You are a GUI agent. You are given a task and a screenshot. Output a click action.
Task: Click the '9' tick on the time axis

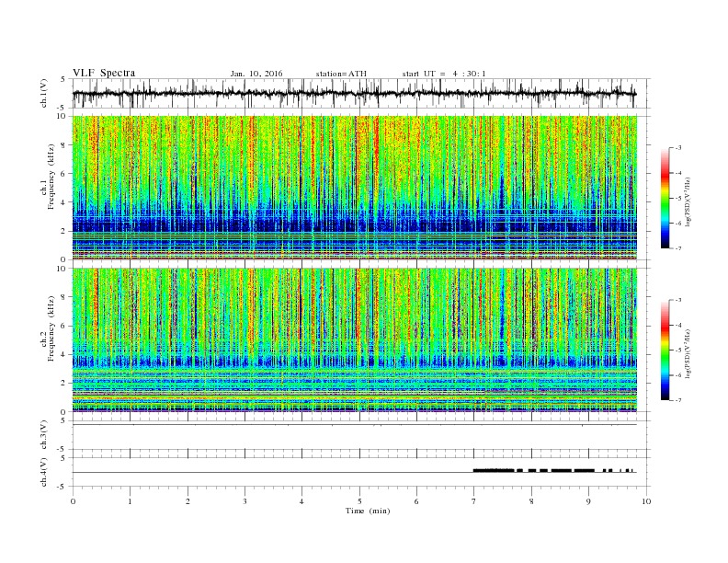588,501
